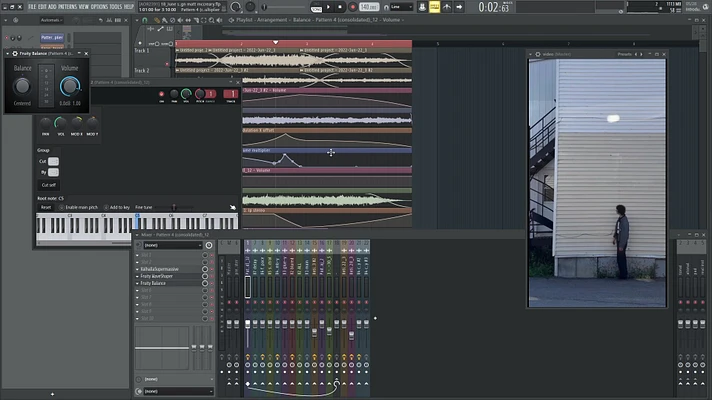Image resolution: width=712 pixels, height=400 pixels.
Task: Click the gear icon in Fruity Balance window
Action: pyautogui.click(x=15, y=53)
